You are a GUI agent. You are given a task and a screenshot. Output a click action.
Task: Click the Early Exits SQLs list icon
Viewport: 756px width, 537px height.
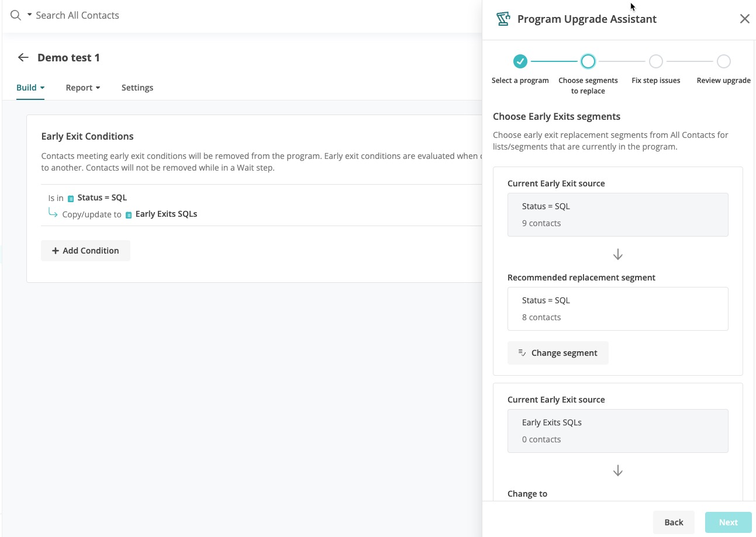coord(129,214)
